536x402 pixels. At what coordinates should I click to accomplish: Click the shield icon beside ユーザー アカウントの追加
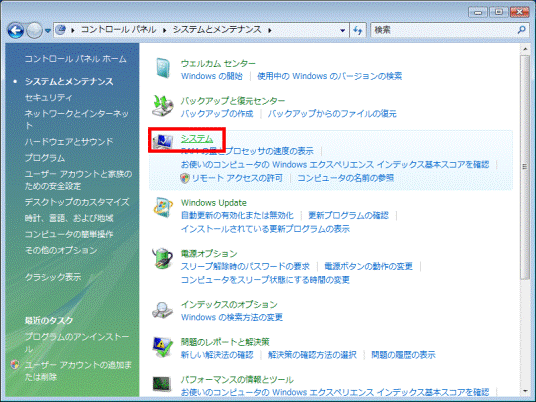tap(15, 365)
